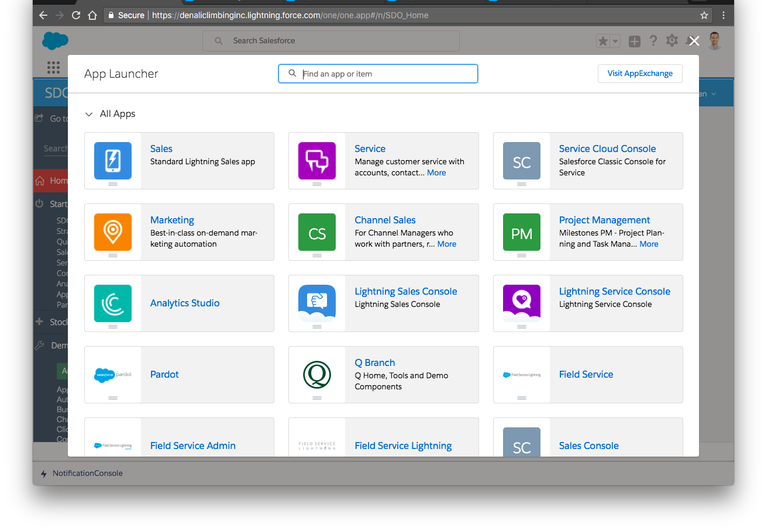Open the Channel Sales link

point(385,220)
